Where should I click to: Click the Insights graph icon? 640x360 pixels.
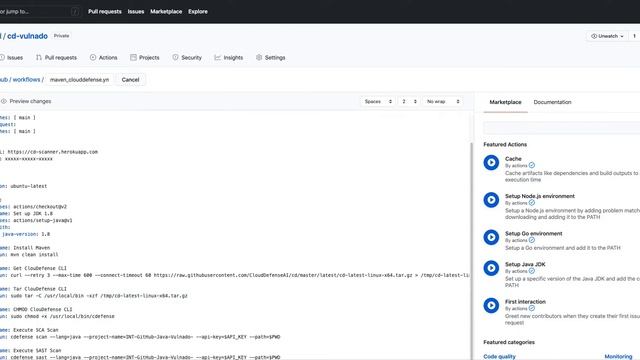point(218,58)
